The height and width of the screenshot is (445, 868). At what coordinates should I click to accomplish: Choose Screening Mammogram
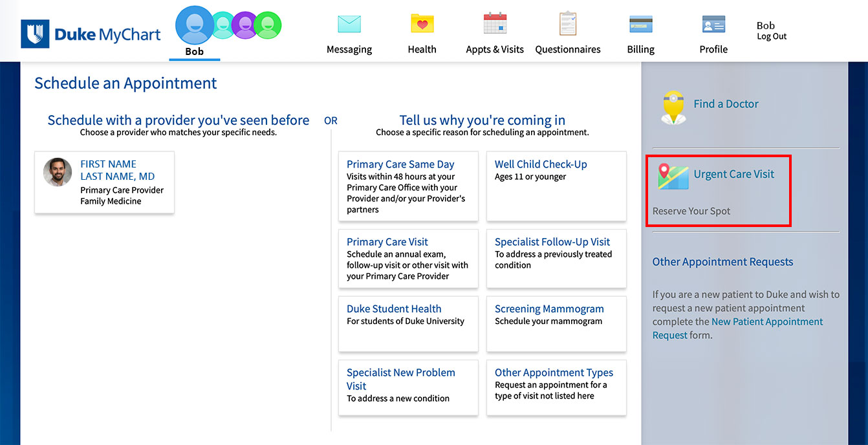pos(556,324)
